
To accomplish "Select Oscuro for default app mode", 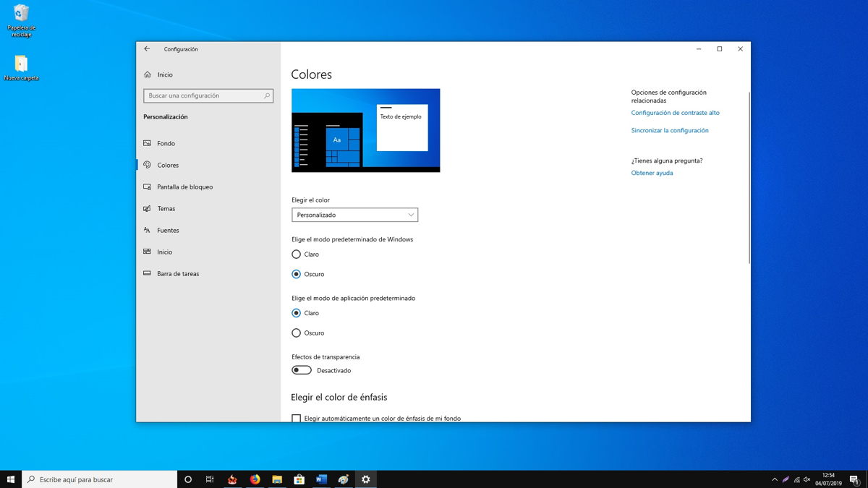I will tap(297, 333).
